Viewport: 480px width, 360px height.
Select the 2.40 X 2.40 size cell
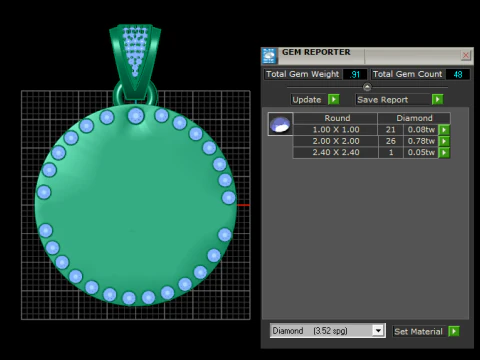(x=336, y=152)
